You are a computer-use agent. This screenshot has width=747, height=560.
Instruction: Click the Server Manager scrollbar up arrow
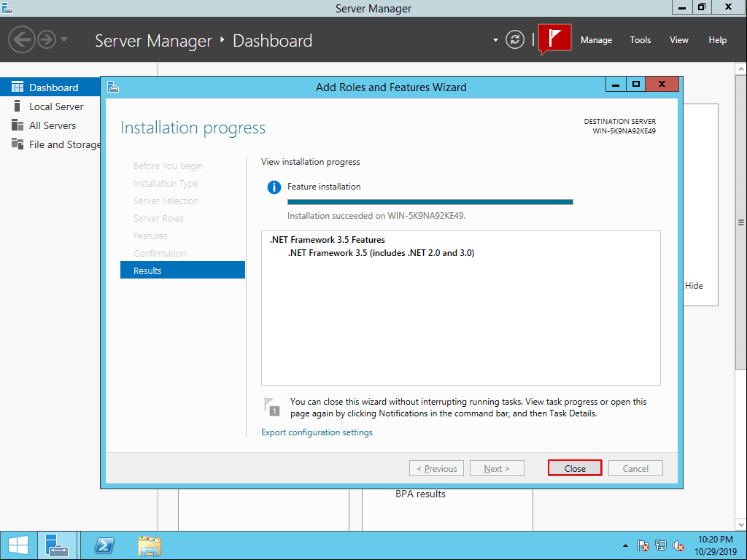[741, 69]
